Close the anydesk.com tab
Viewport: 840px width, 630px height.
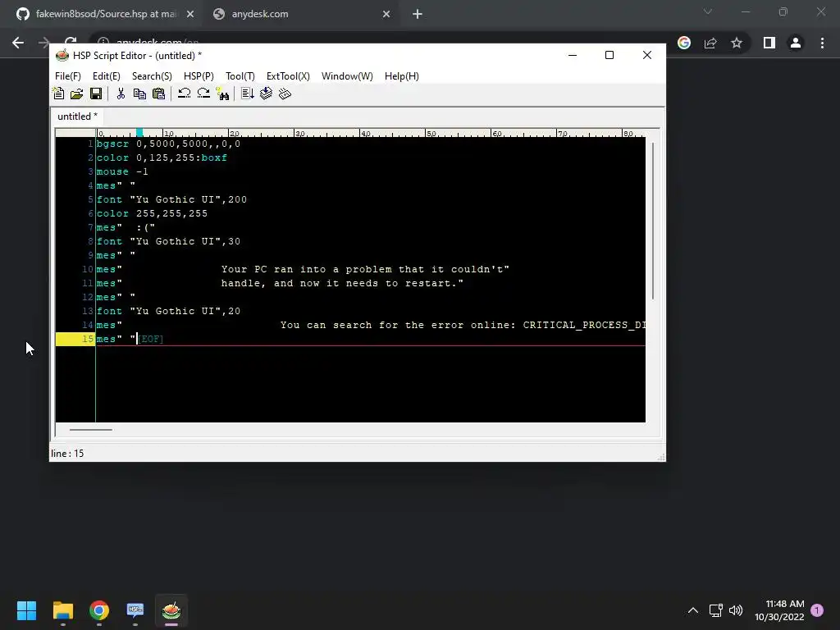click(x=386, y=15)
